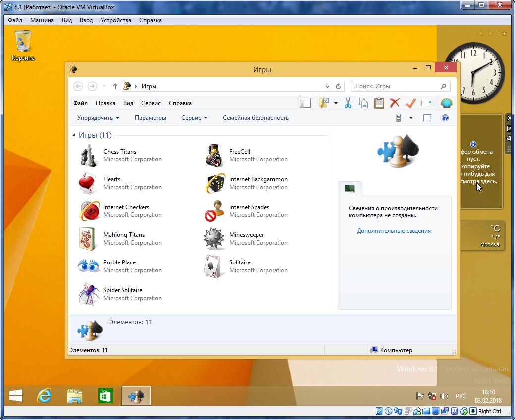The image size is (515, 420).
Task: Click the Windows Start button
Action: pyautogui.click(x=16, y=396)
